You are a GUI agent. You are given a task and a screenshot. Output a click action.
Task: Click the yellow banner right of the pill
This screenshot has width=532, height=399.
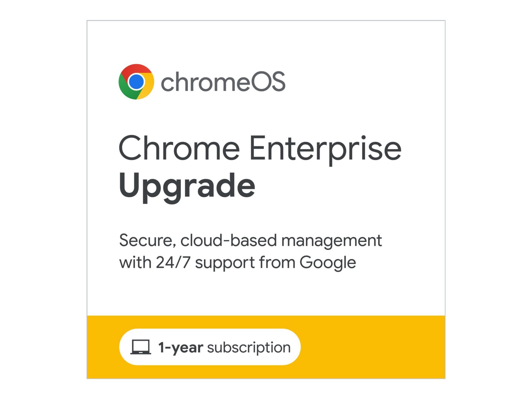(371, 347)
